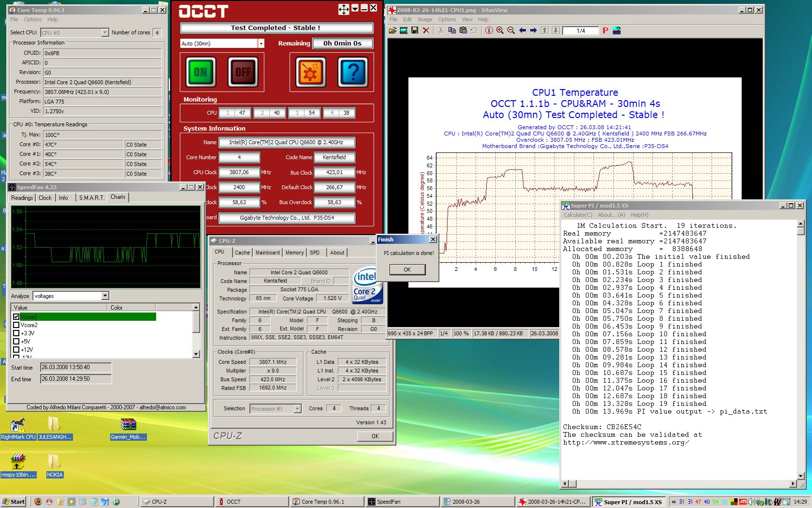The height and width of the screenshot is (508, 812).
Task: Click Super PI vertical scrollbar down arrow
Action: [800, 476]
